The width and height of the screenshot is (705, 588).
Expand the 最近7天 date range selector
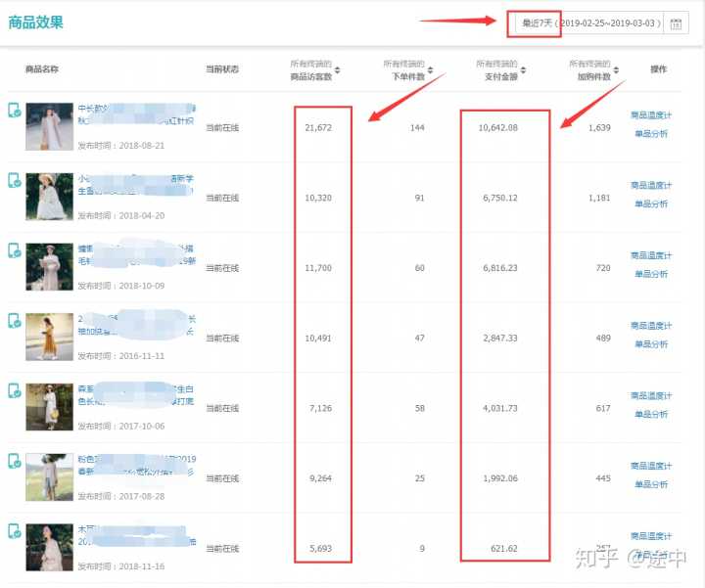coord(590,23)
